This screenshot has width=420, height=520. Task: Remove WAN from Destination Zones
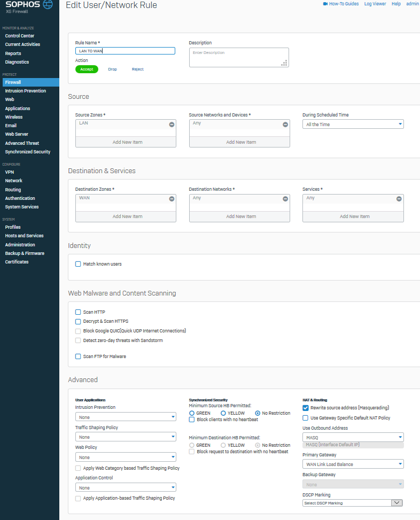click(x=172, y=199)
